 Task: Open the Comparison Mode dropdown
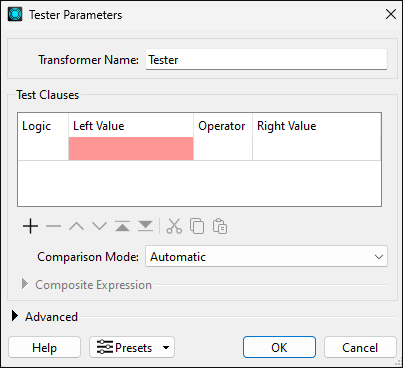coord(266,256)
